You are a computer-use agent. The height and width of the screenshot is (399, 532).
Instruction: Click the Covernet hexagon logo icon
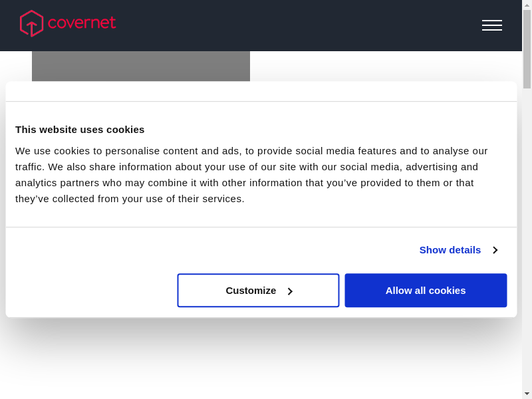pos(31,23)
